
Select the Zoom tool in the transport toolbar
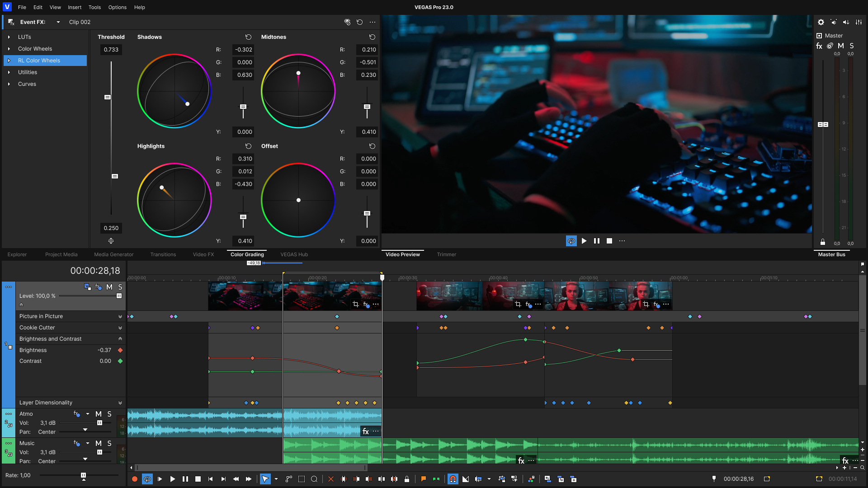315,479
